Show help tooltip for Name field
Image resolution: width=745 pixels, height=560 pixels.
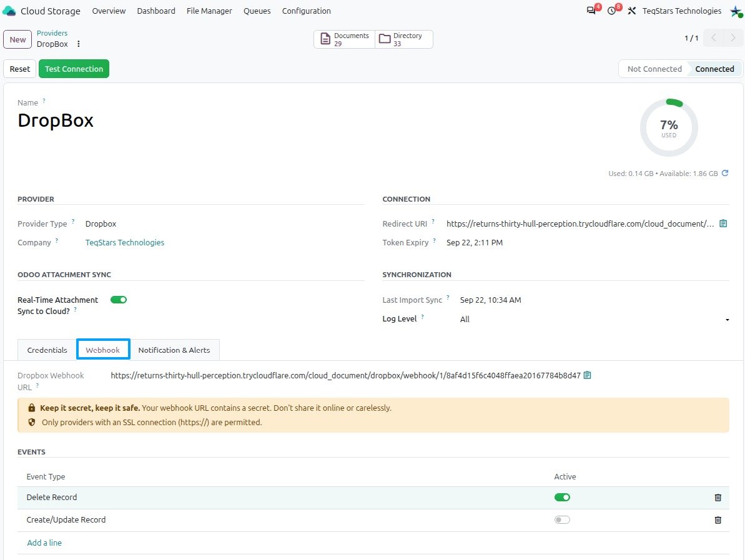pos(44,101)
